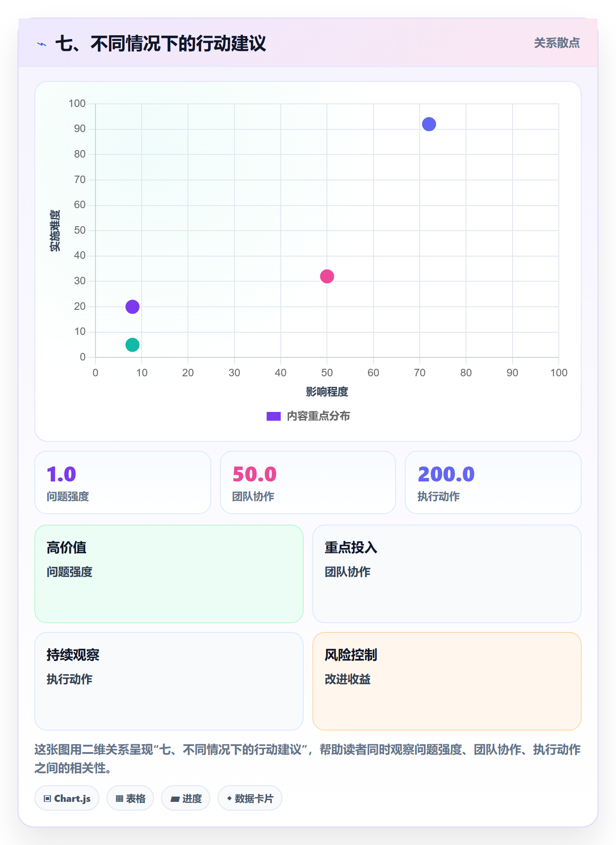Image resolution: width=616 pixels, height=845 pixels.
Task: Click the 实施难度 y-axis title
Action: tap(55, 231)
